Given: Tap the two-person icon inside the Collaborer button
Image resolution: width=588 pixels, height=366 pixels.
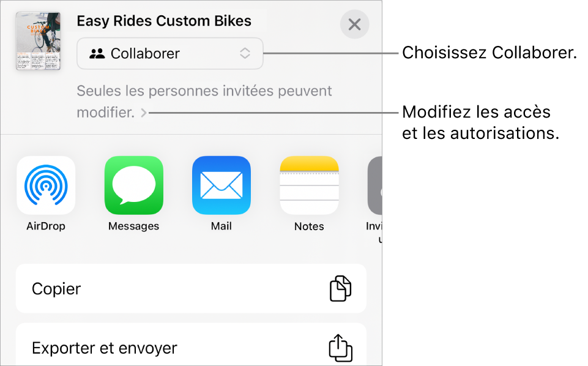Looking at the screenshot, I should (x=98, y=53).
